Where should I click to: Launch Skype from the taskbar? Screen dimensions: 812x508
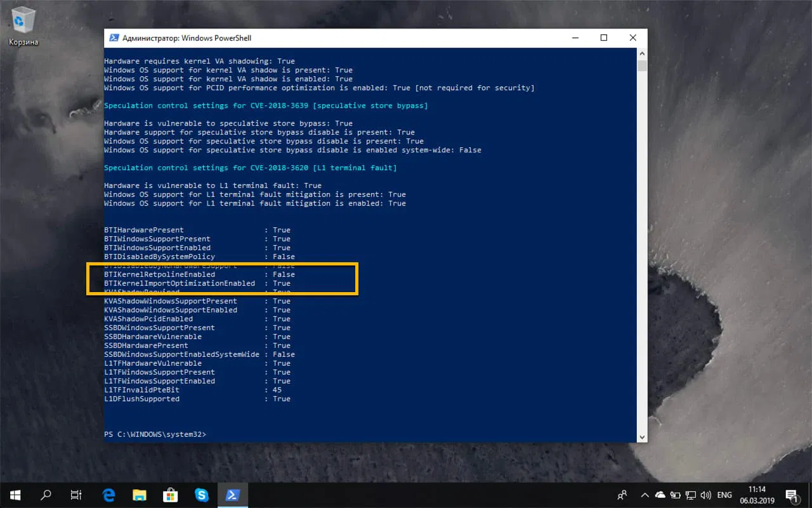tap(202, 495)
